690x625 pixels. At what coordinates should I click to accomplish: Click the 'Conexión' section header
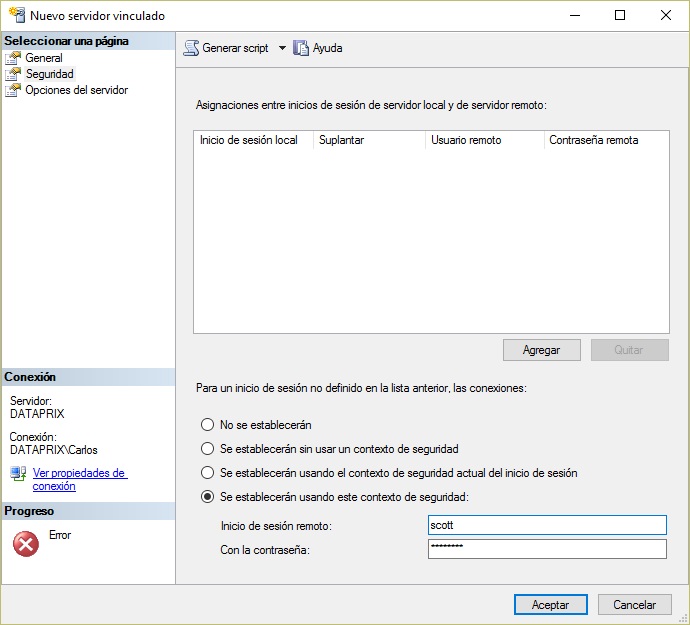coord(88,377)
